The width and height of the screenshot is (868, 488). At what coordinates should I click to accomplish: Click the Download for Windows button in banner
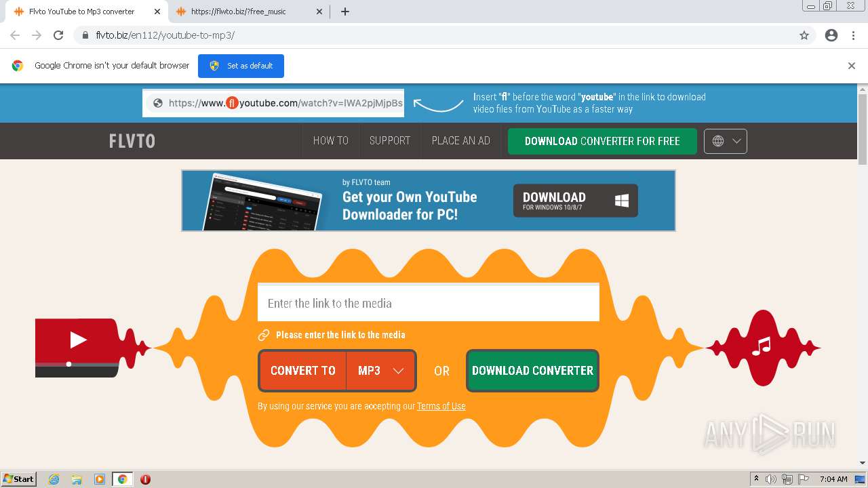point(576,201)
